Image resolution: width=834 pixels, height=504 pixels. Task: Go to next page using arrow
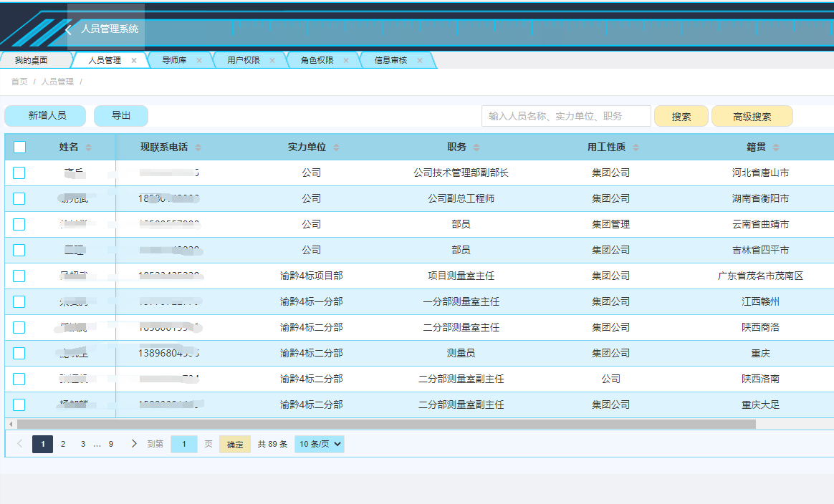pos(134,444)
